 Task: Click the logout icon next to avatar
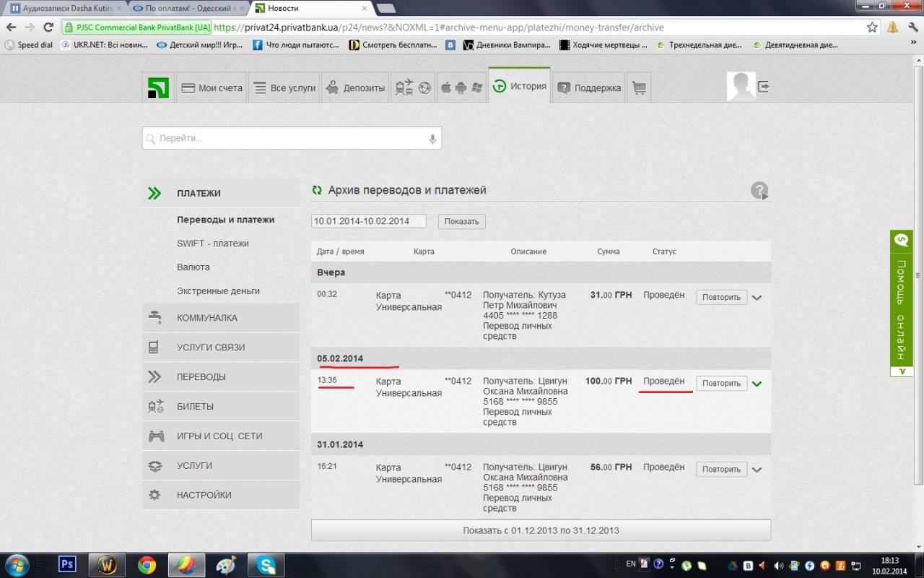764,87
